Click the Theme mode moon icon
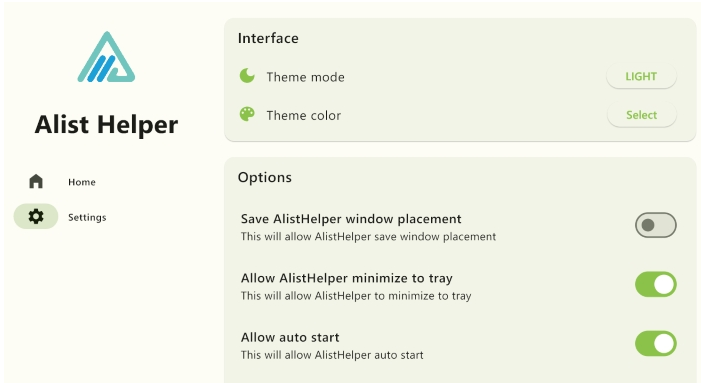The image size is (701, 383). coord(247,76)
